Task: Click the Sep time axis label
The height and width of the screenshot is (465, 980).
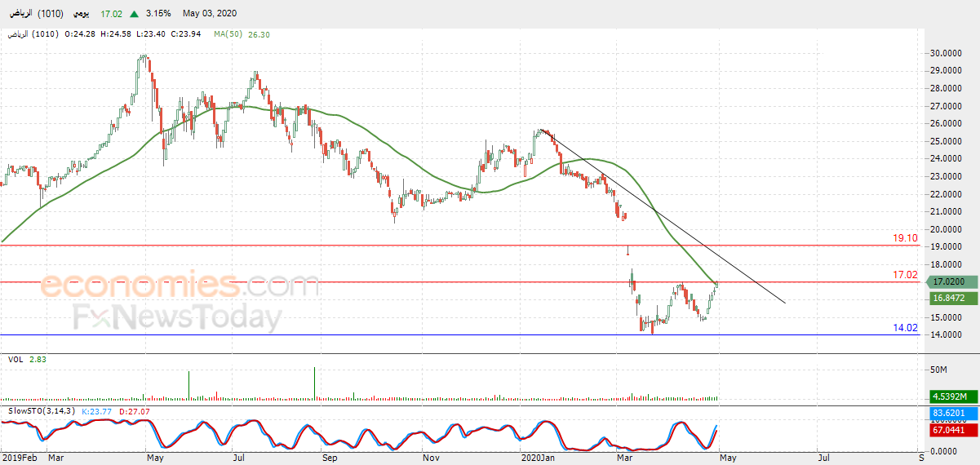Action: (330, 458)
